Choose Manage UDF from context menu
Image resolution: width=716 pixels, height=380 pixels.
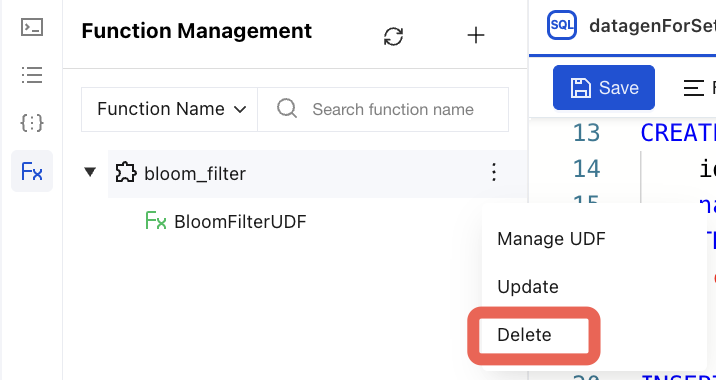click(x=551, y=238)
